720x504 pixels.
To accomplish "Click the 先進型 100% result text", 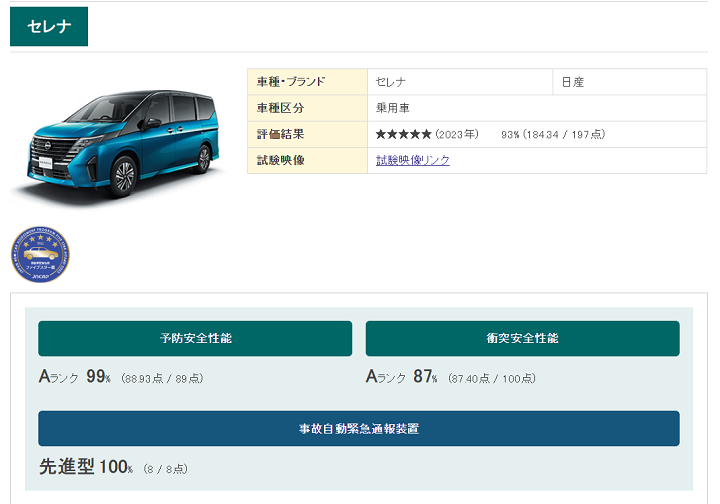I will [x=86, y=467].
